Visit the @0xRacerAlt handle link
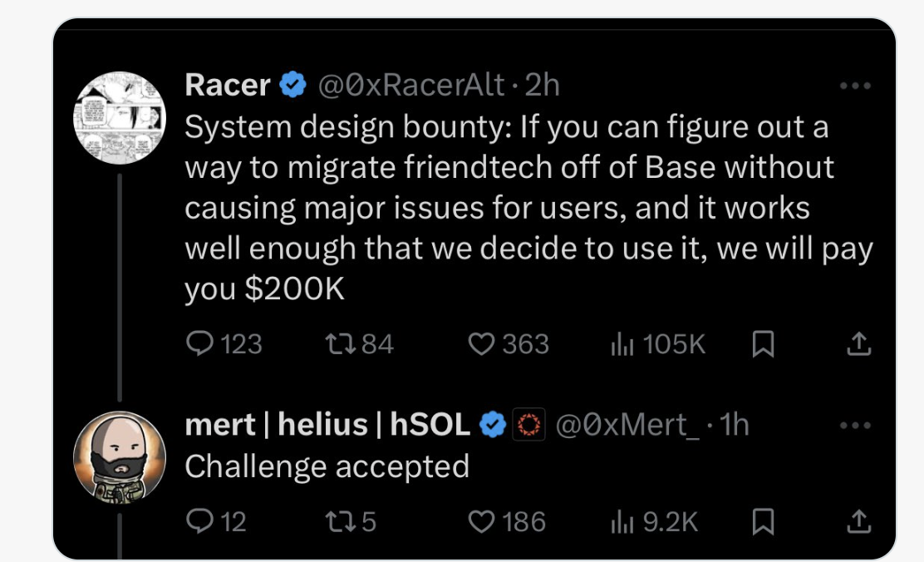The height and width of the screenshot is (562, 924). pyautogui.click(x=410, y=85)
